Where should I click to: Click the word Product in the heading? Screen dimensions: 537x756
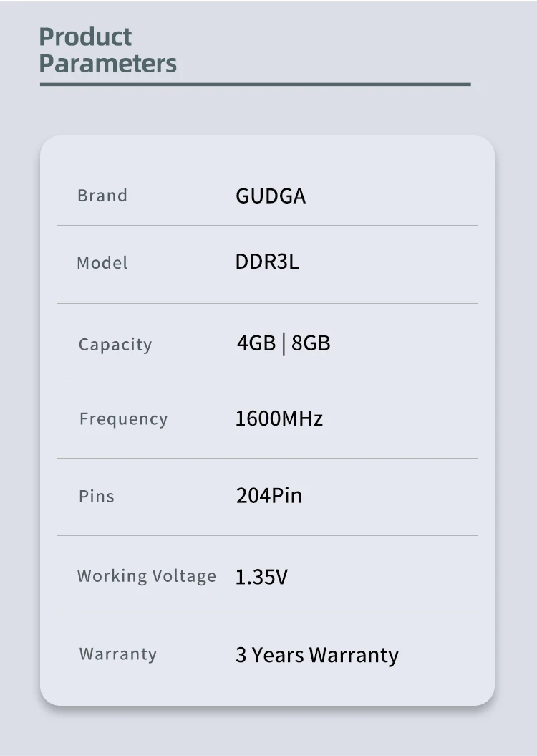85,37
